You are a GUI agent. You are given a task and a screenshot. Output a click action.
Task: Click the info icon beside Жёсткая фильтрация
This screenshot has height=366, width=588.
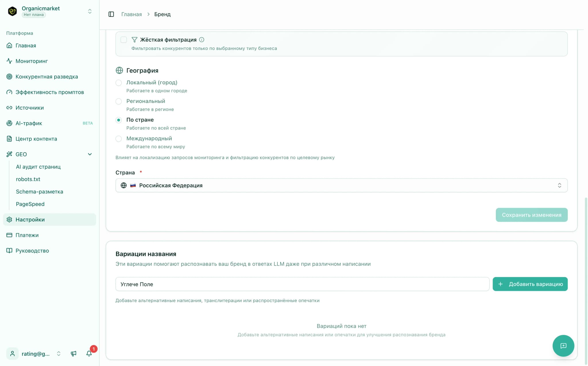coord(202,40)
